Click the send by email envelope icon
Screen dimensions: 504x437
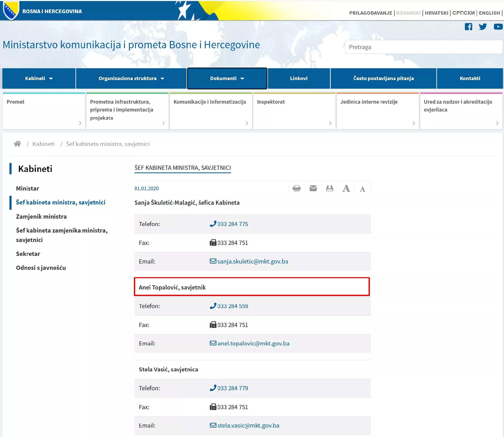click(313, 188)
